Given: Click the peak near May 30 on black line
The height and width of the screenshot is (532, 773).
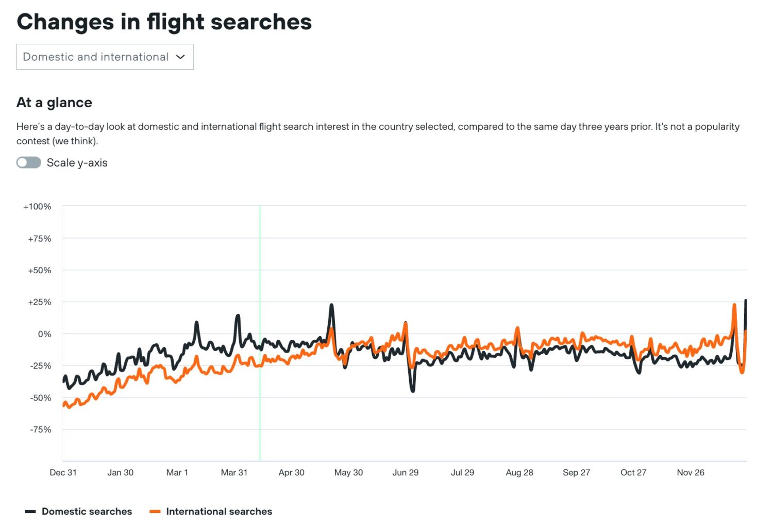Looking at the screenshot, I should point(330,305).
